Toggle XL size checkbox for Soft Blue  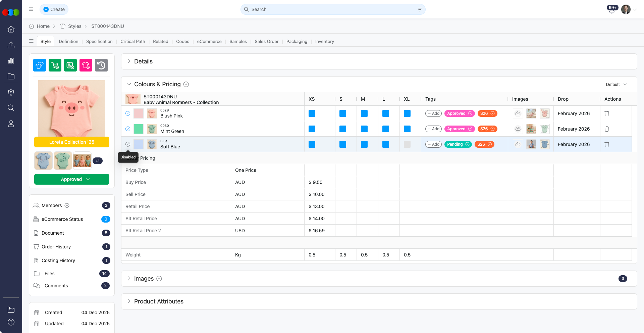(x=407, y=144)
